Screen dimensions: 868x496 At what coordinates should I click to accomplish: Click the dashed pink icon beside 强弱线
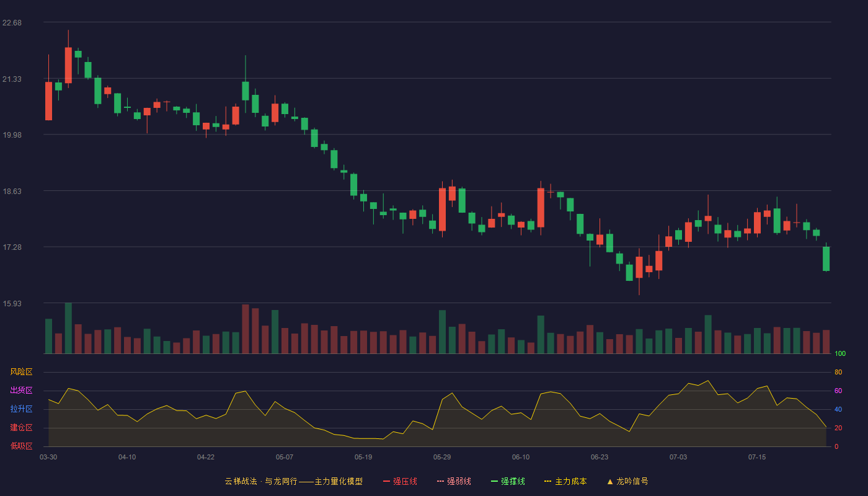(440, 481)
